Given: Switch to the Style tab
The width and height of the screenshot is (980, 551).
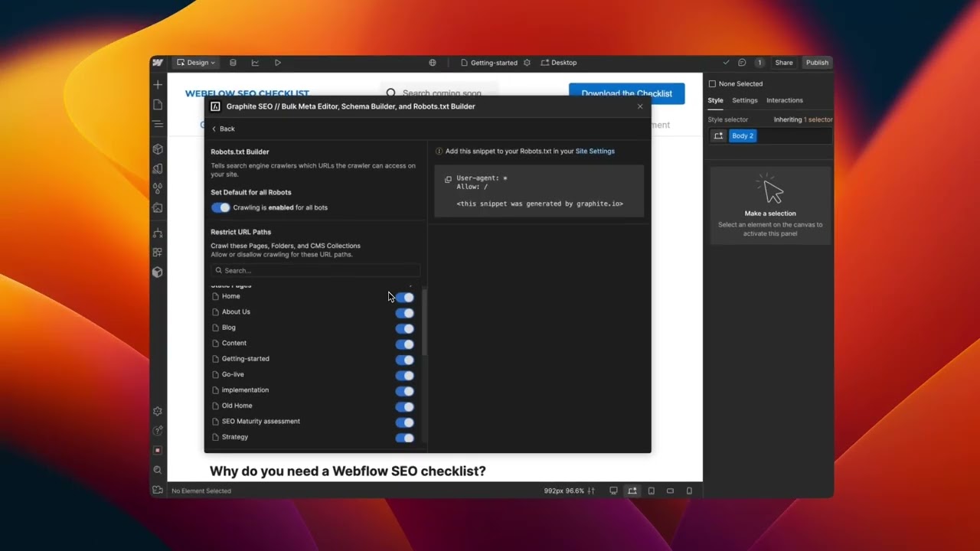Looking at the screenshot, I should coord(715,100).
